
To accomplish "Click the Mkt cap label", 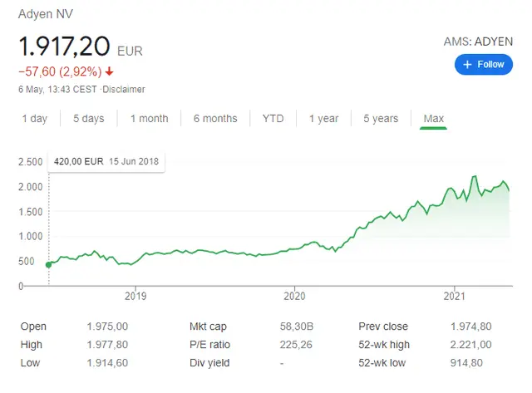I will tap(208, 327).
